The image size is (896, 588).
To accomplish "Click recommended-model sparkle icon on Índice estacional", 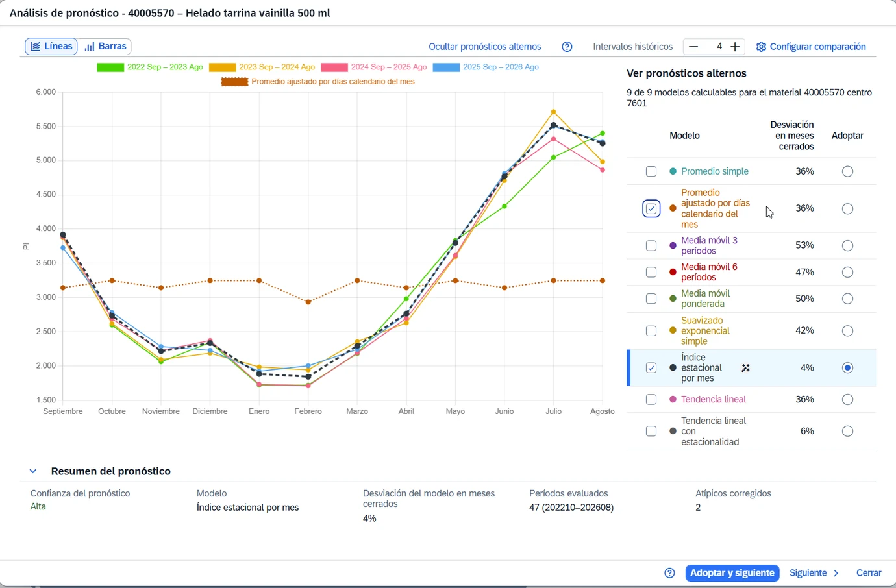I will click(x=745, y=368).
